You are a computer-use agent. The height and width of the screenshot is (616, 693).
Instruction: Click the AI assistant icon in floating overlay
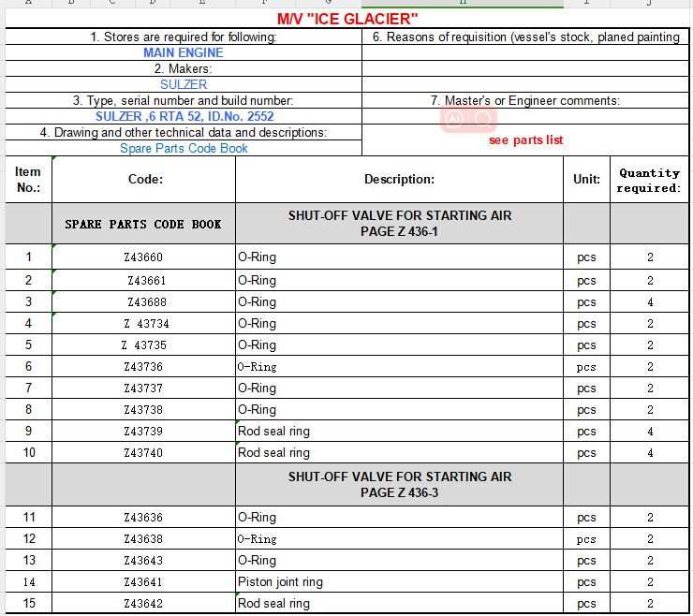(x=454, y=119)
